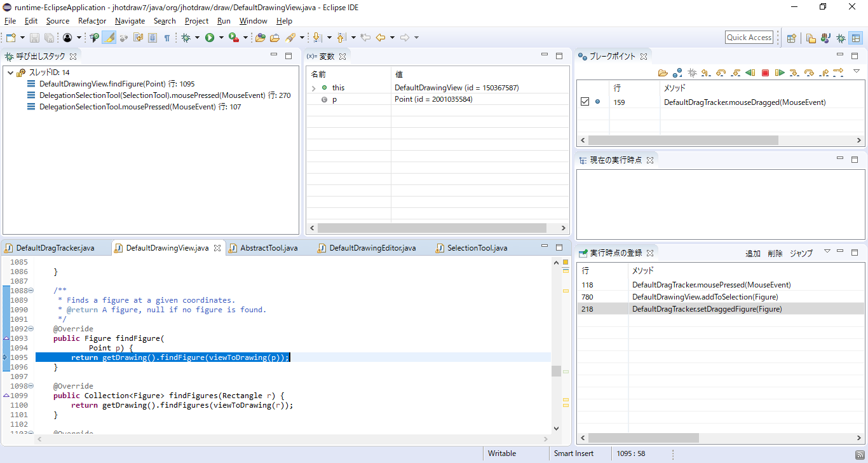Image resolution: width=868 pixels, height=463 pixels.
Task: Close the DefaultDrawingView.java tab
Action: pos(217,248)
